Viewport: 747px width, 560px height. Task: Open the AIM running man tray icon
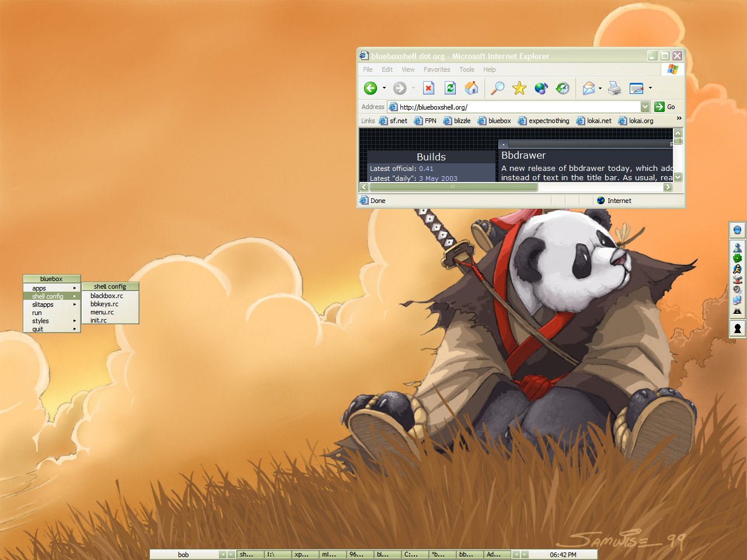737,269
